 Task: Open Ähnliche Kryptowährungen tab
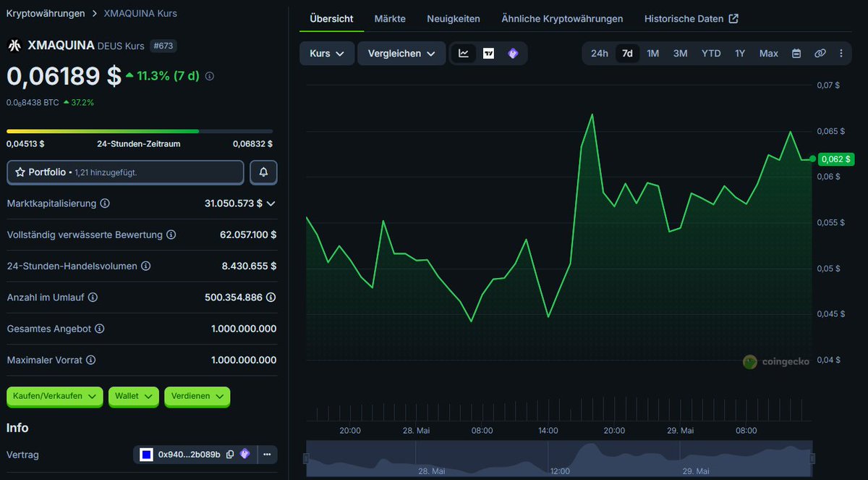562,19
